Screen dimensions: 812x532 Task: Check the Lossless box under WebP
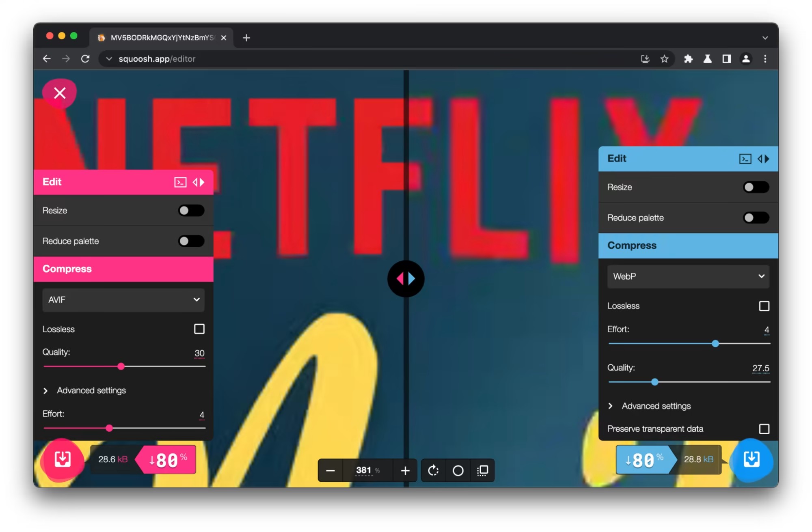point(764,306)
